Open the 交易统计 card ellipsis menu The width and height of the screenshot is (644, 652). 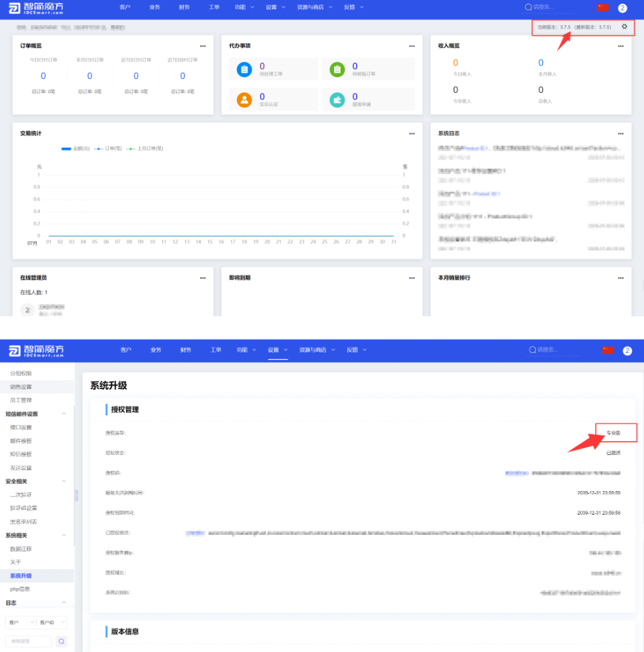[411, 133]
